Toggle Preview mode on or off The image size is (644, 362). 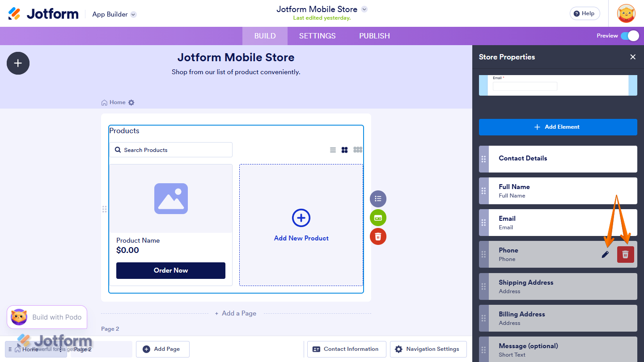(631, 36)
